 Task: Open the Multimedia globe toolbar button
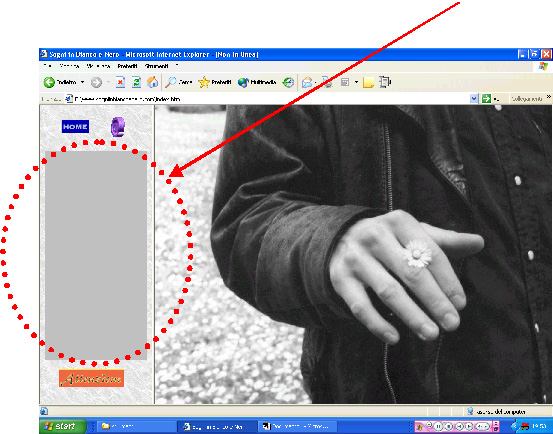[x=257, y=82]
